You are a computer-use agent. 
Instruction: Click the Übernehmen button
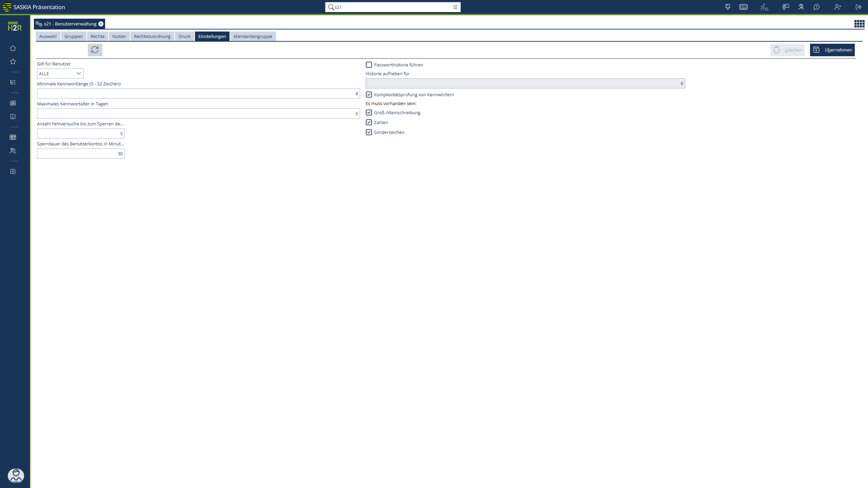[832, 50]
